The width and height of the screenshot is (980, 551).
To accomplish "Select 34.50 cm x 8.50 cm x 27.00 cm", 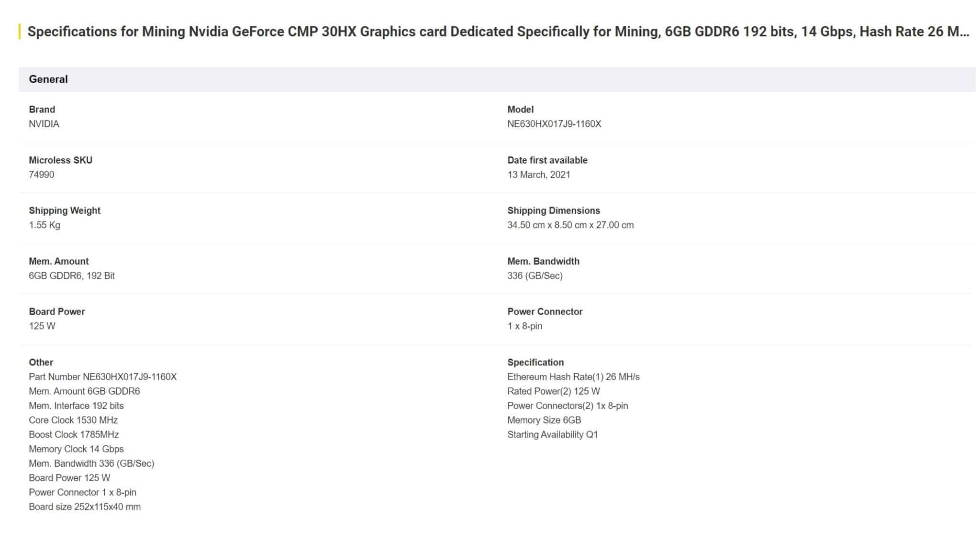I will [570, 225].
